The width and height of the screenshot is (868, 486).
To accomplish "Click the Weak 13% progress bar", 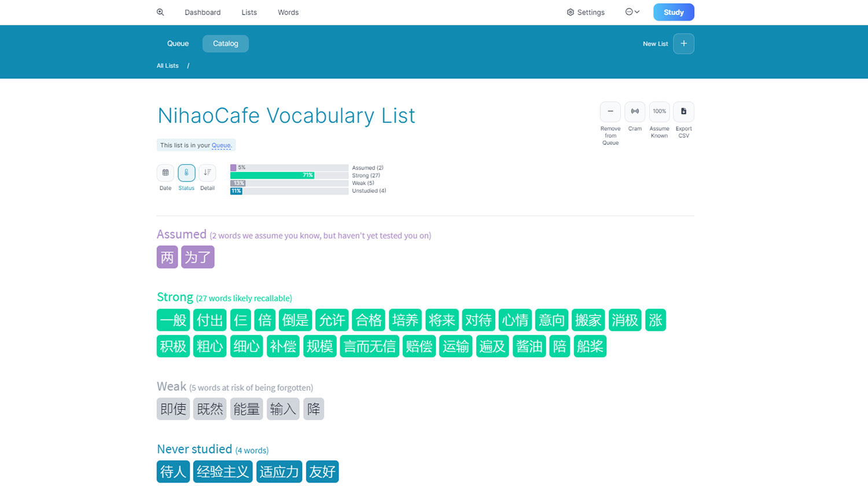I will (289, 183).
